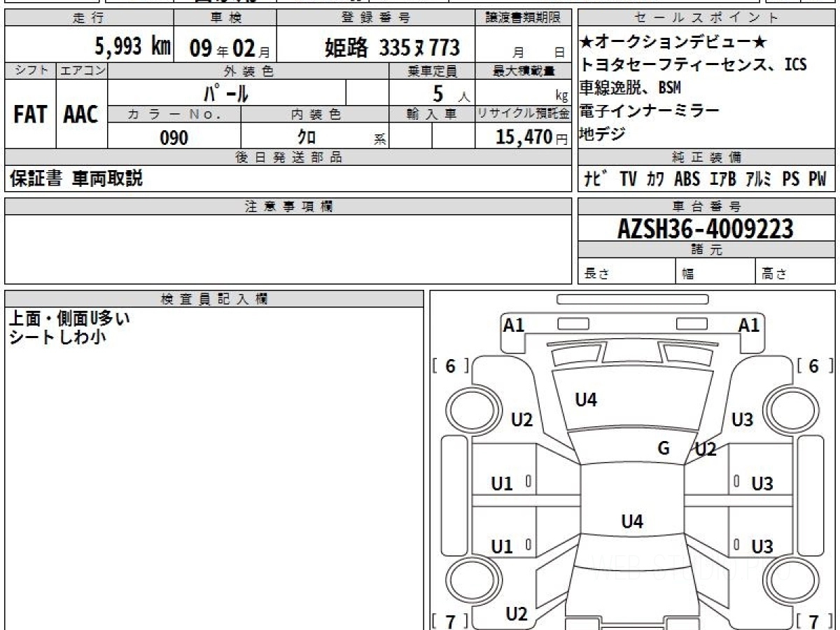Select the 走行 column header
840x630 pixels.
(89, 18)
